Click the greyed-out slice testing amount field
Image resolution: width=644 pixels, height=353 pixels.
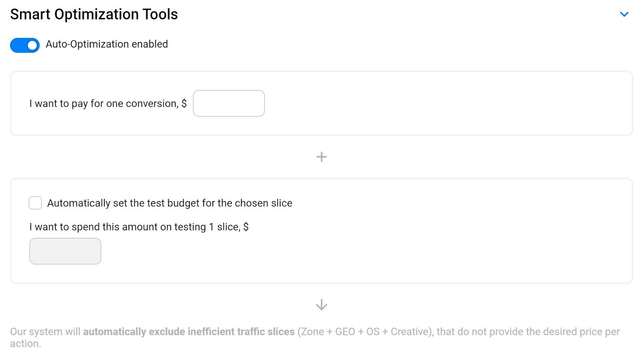(65, 251)
